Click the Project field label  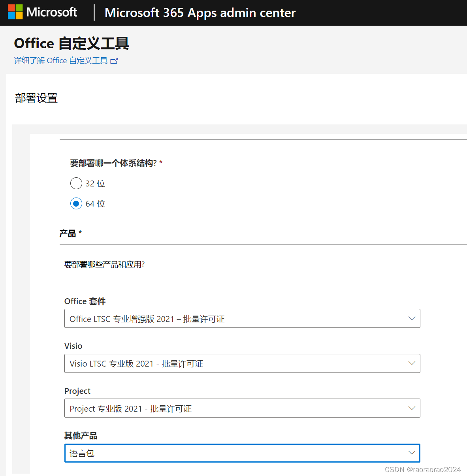click(77, 391)
